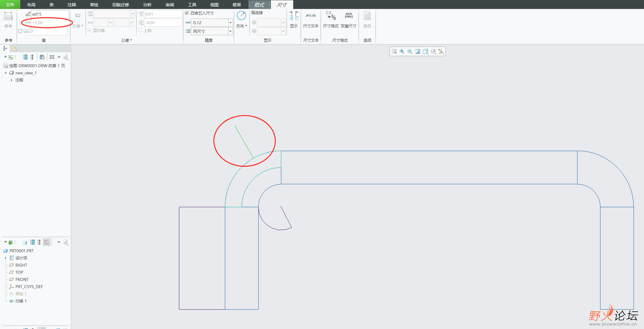Open the tolerance table dropdown

click(x=133, y=14)
